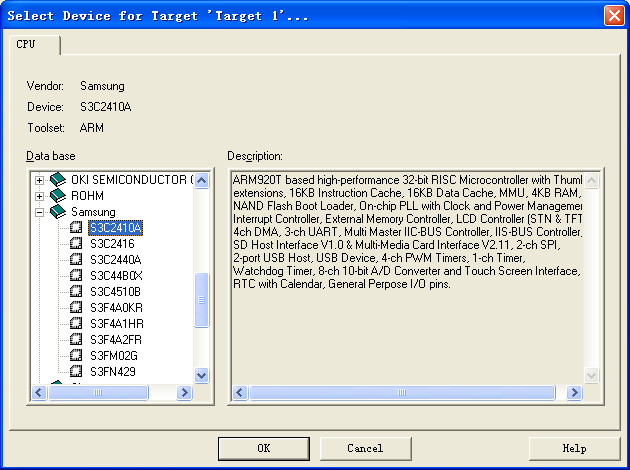630x470 pixels.
Task: Click the Cancel button
Action: (365, 448)
